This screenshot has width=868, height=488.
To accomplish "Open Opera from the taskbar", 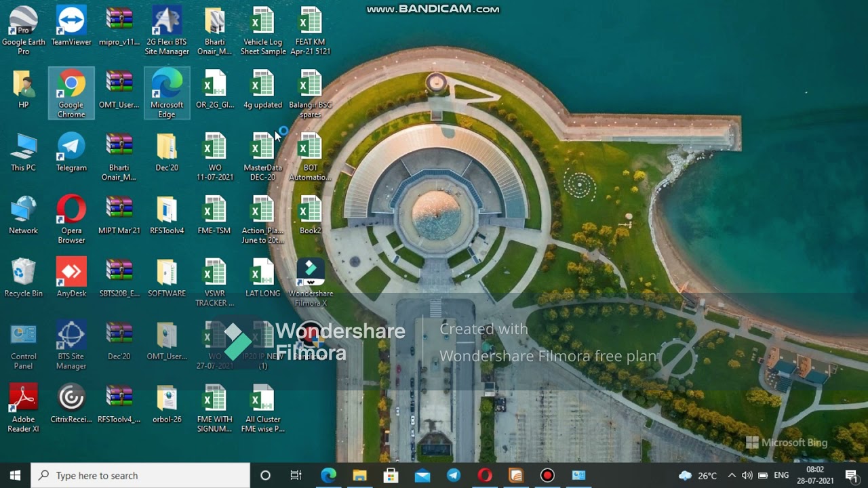I will pyautogui.click(x=484, y=475).
